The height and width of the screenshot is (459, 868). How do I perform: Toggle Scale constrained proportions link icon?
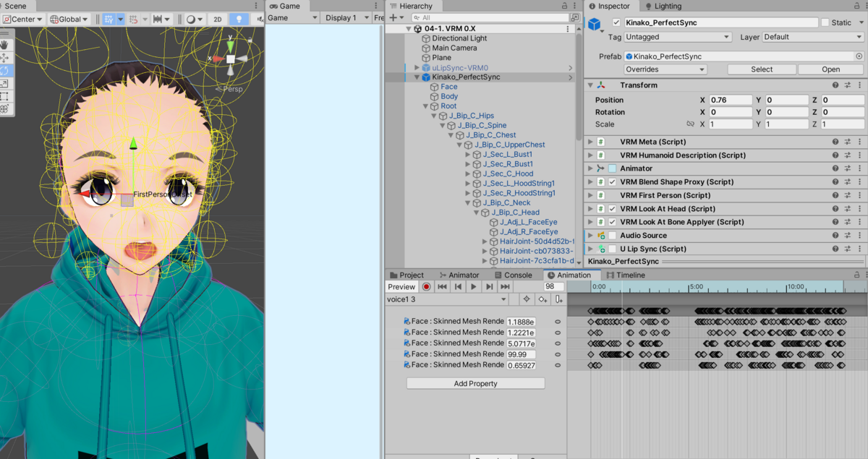point(690,124)
